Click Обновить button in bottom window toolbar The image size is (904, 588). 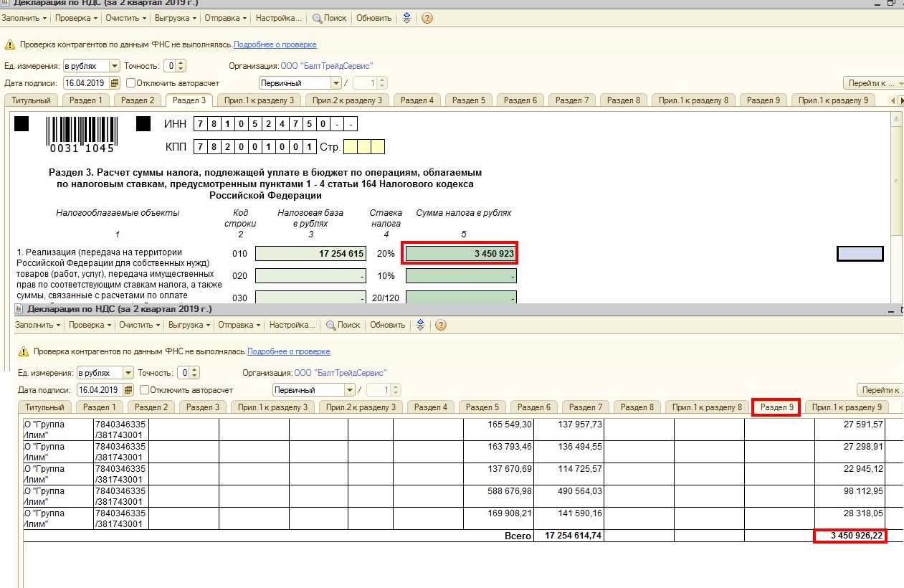pos(387,325)
